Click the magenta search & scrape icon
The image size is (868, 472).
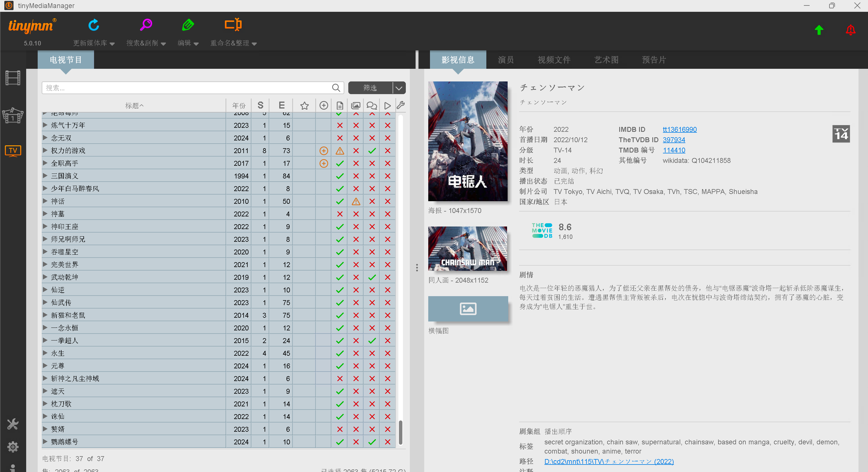coord(146,25)
